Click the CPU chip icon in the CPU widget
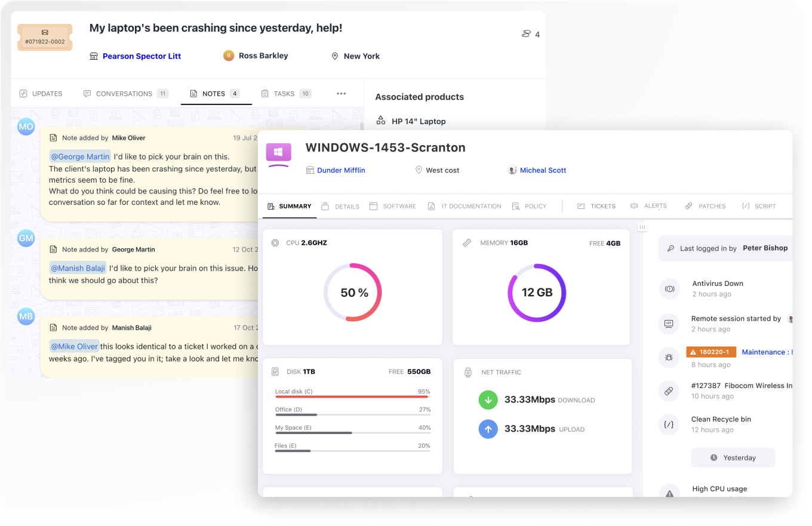The image size is (812, 526). point(275,243)
